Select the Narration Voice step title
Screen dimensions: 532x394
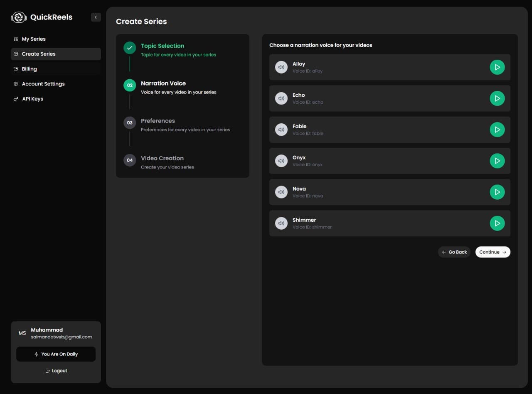click(163, 83)
